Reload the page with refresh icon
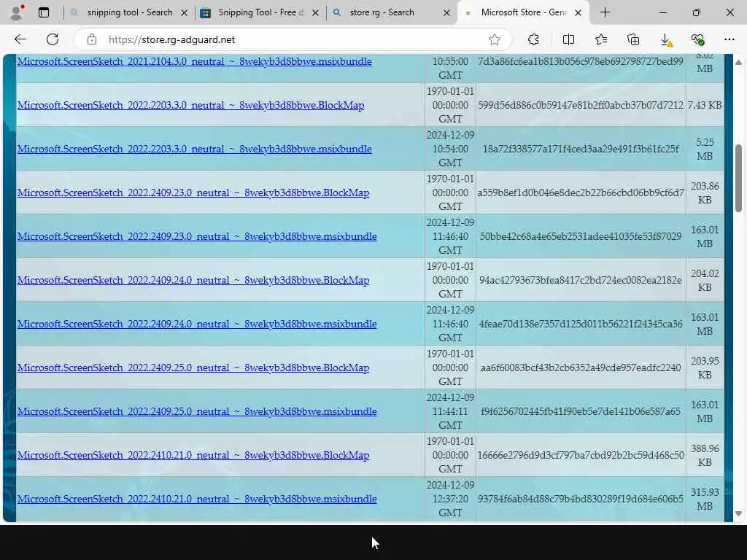Viewport: 747px width, 560px height. (x=53, y=39)
